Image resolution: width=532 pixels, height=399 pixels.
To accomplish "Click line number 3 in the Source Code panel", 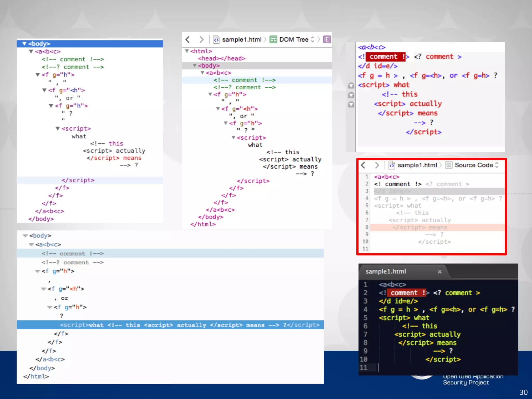I will tap(367, 191).
